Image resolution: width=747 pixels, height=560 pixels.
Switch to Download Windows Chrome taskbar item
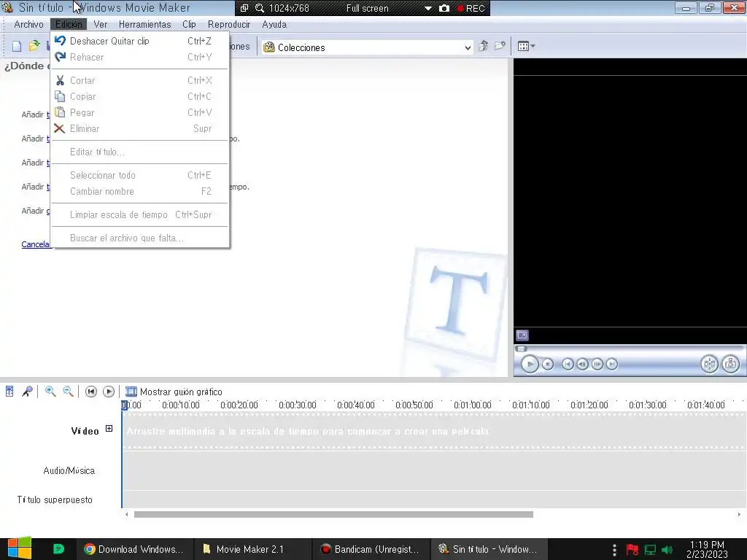click(134, 549)
